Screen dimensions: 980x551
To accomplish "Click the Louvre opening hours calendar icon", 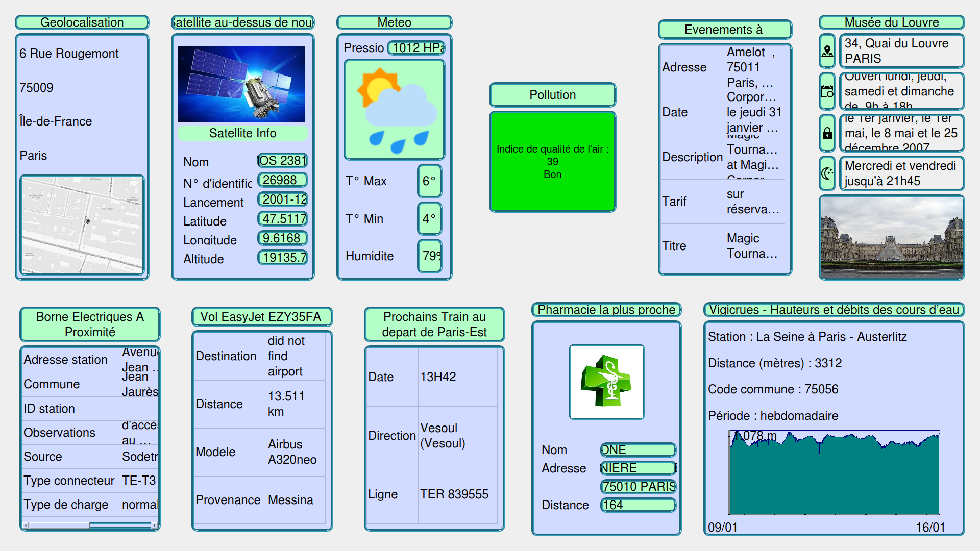I will (827, 92).
